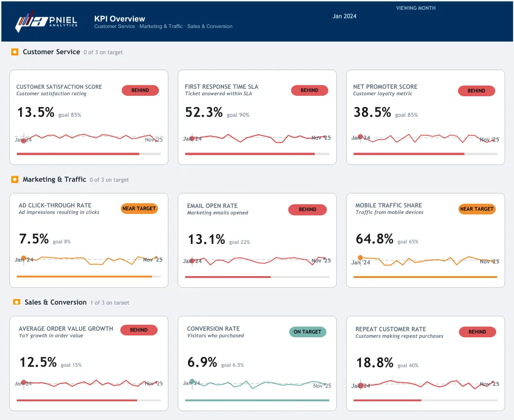Click On Target badge on Conversion Rate
This screenshot has width=514, height=420.
point(307,332)
